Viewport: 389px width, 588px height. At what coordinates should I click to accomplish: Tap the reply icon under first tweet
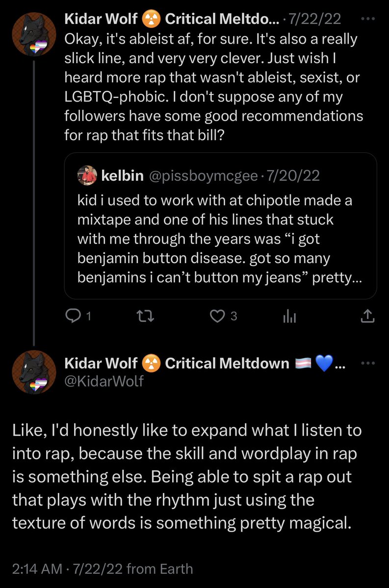tap(72, 317)
